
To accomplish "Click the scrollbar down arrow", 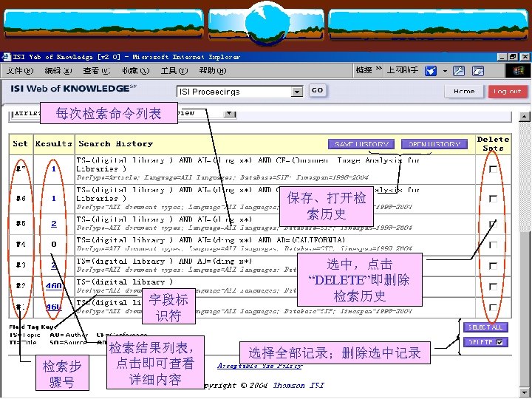I will pyautogui.click(x=525, y=392).
